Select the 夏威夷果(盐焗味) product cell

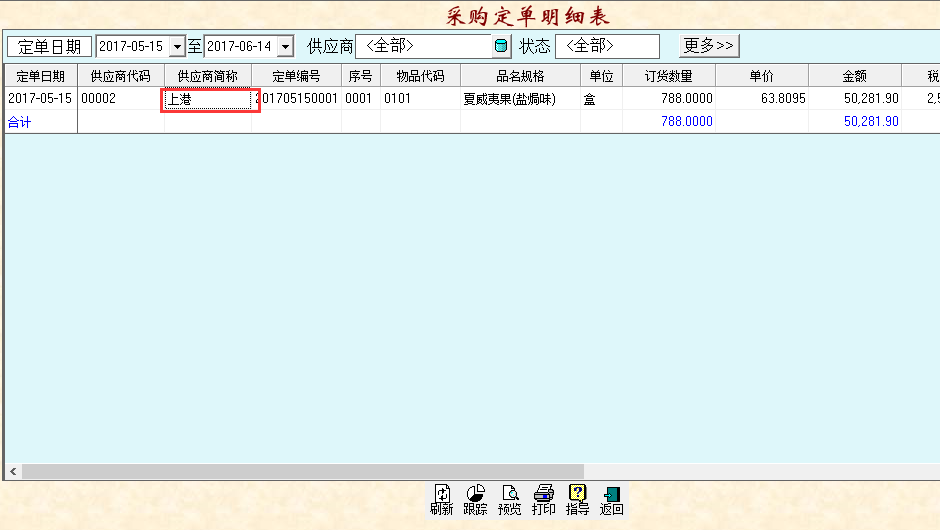point(520,98)
